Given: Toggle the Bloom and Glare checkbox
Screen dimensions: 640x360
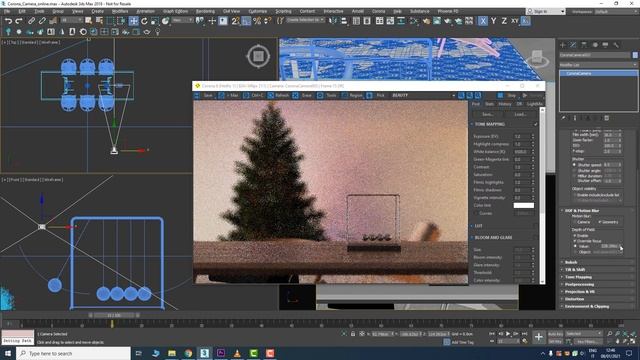Looking at the screenshot, I should pyautogui.click(x=536, y=237).
